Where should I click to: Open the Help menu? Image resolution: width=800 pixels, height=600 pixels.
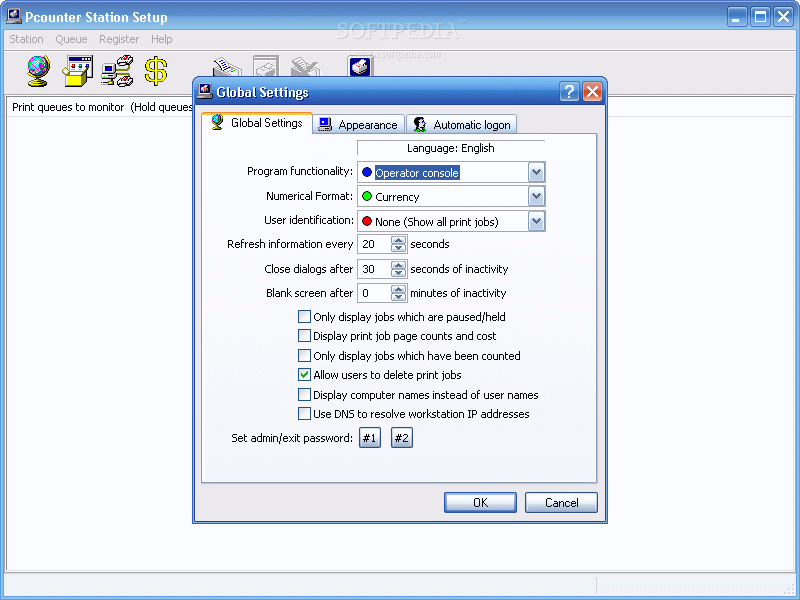click(162, 39)
